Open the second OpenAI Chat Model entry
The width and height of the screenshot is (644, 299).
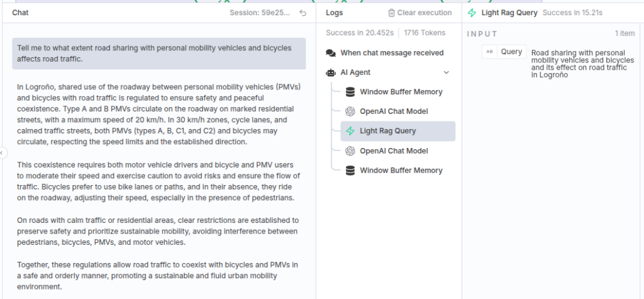(x=397, y=151)
